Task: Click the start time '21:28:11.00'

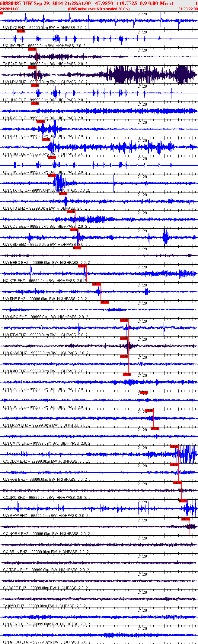Action: point(10,9)
